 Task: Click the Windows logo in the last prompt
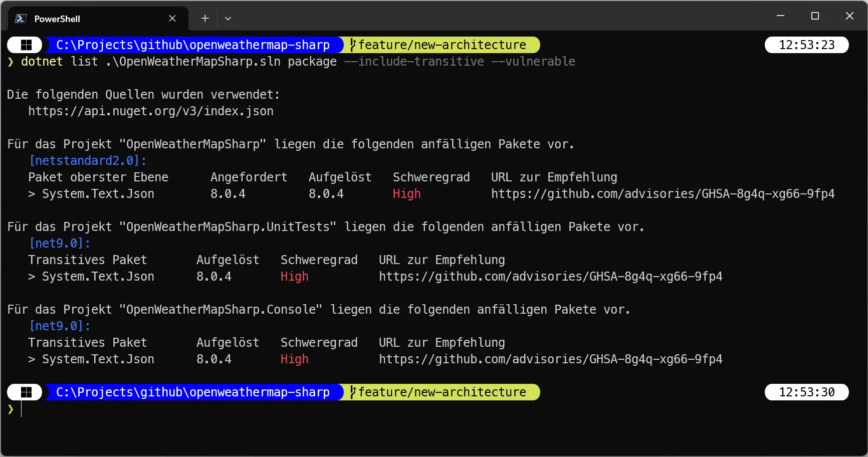pyautogui.click(x=26, y=392)
